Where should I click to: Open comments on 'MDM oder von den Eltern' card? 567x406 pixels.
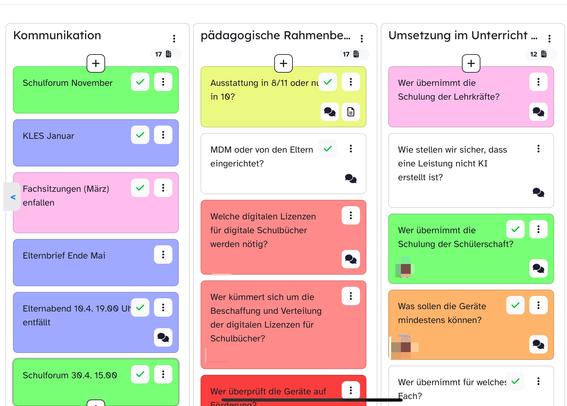[351, 178]
